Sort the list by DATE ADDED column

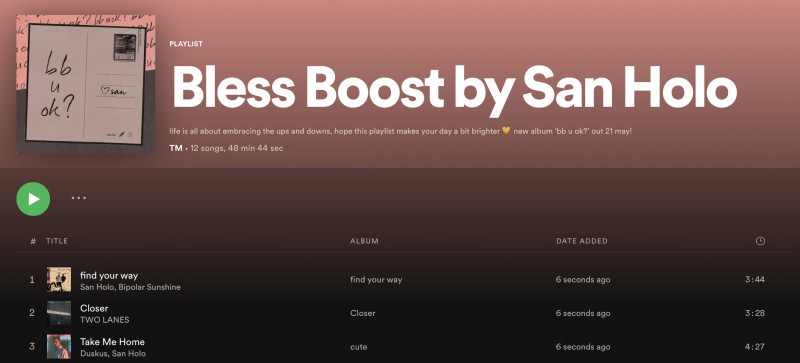(582, 241)
